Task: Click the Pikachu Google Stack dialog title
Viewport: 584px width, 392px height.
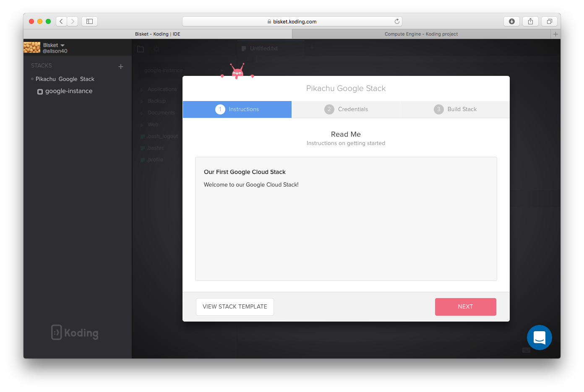Action: click(346, 88)
